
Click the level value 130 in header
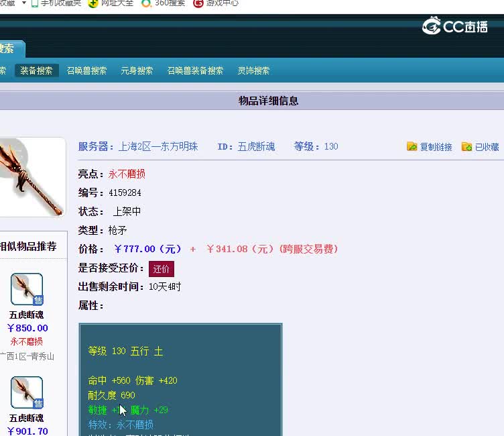[x=331, y=147]
